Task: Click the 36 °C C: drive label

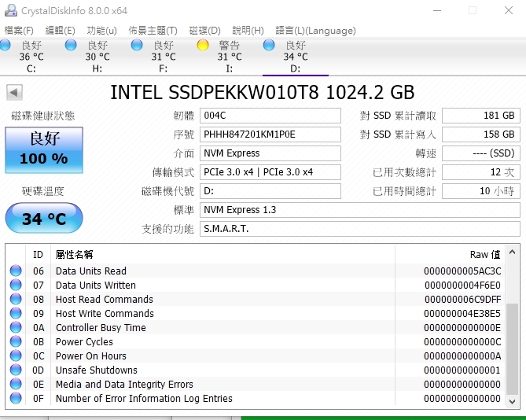Action: click(x=31, y=57)
